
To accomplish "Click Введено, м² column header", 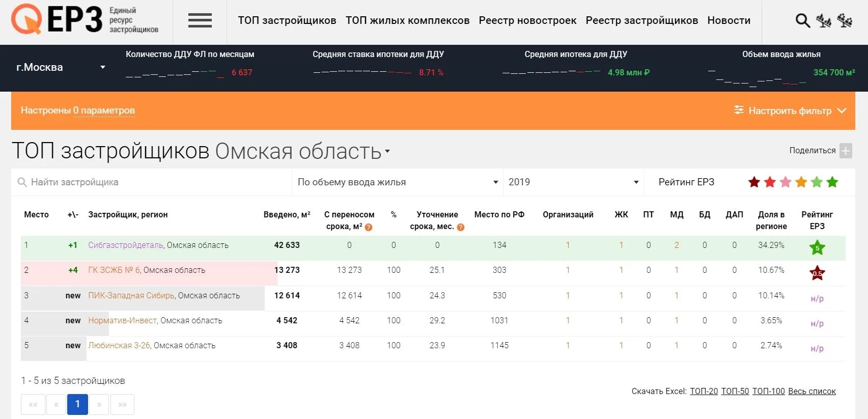I will (287, 215).
